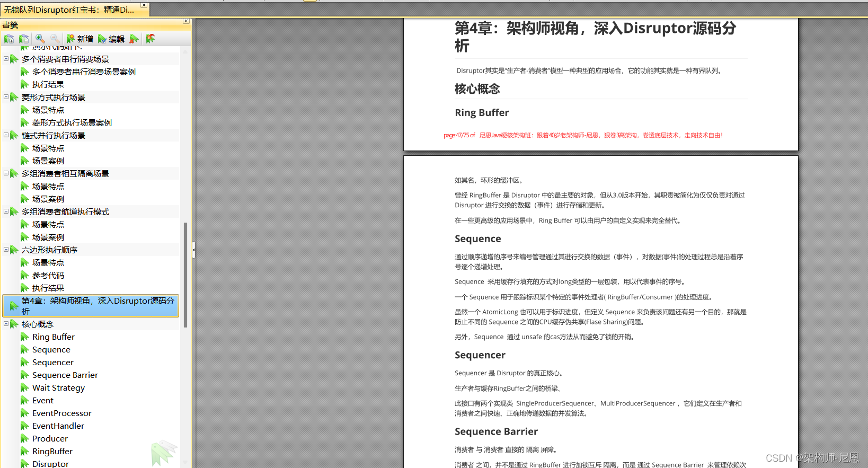This screenshot has width=868, height=468.
Task: Jump to the EventProcessor bookmark
Action: pyautogui.click(x=62, y=413)
